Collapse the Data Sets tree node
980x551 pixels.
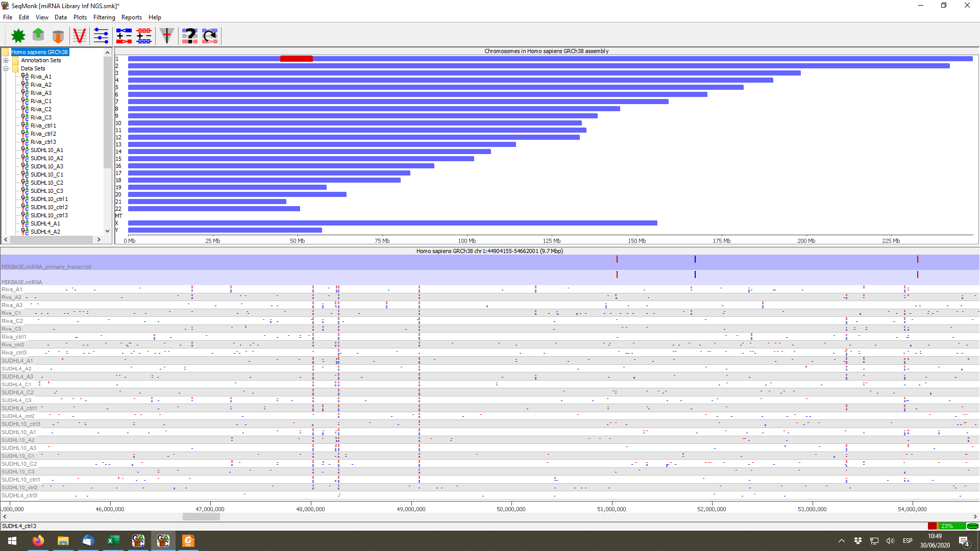(6, 68)
